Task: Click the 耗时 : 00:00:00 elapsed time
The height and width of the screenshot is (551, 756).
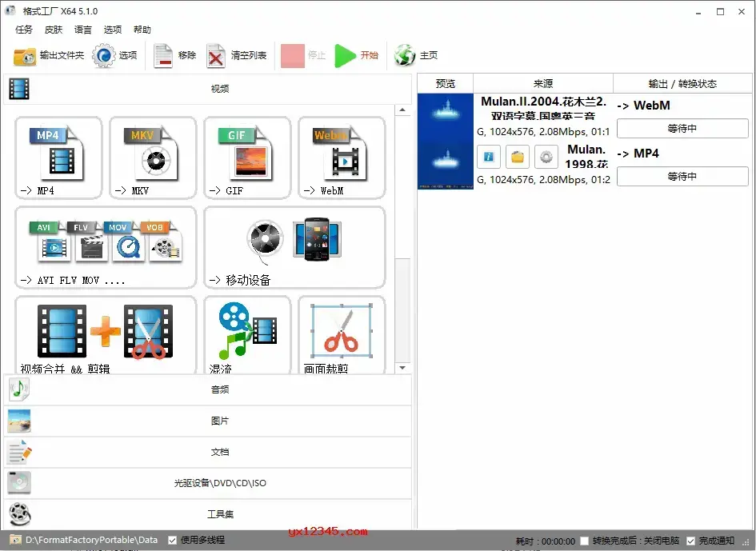Action: tap(546, 541)
